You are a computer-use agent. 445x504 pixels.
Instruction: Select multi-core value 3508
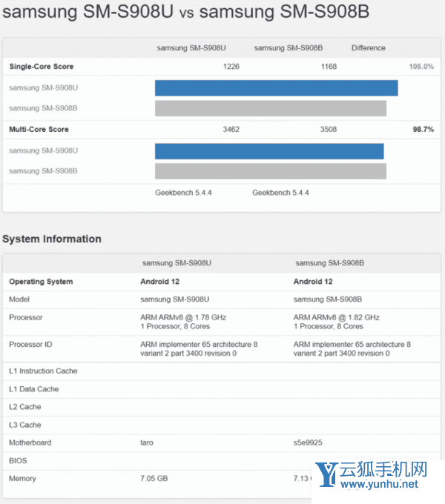pyautogui.click(x=329, y=129)
